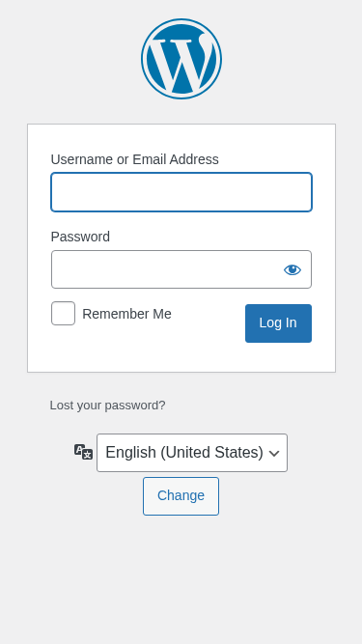
Task: Click the Username or Email Address label
Action: coord(134,159)
